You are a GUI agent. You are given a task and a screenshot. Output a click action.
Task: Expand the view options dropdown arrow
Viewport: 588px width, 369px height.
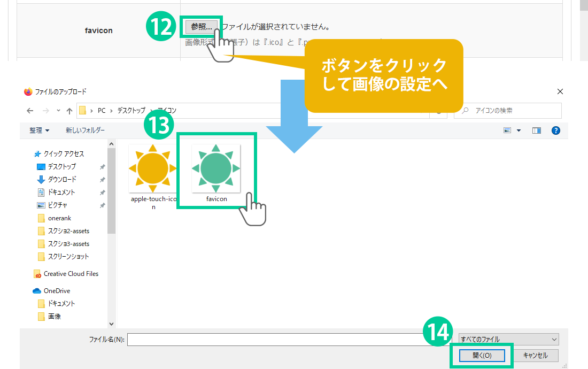519,130
